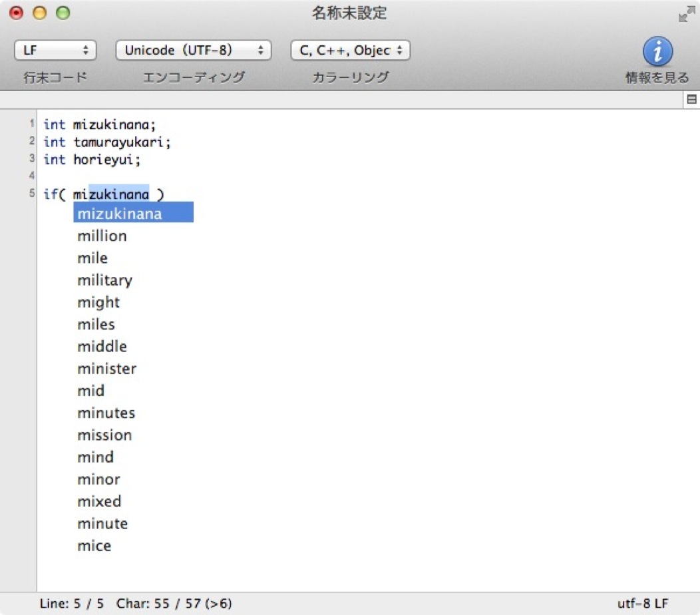
Task: Select 'minute' in the completion list
Action: coord(102,523)
